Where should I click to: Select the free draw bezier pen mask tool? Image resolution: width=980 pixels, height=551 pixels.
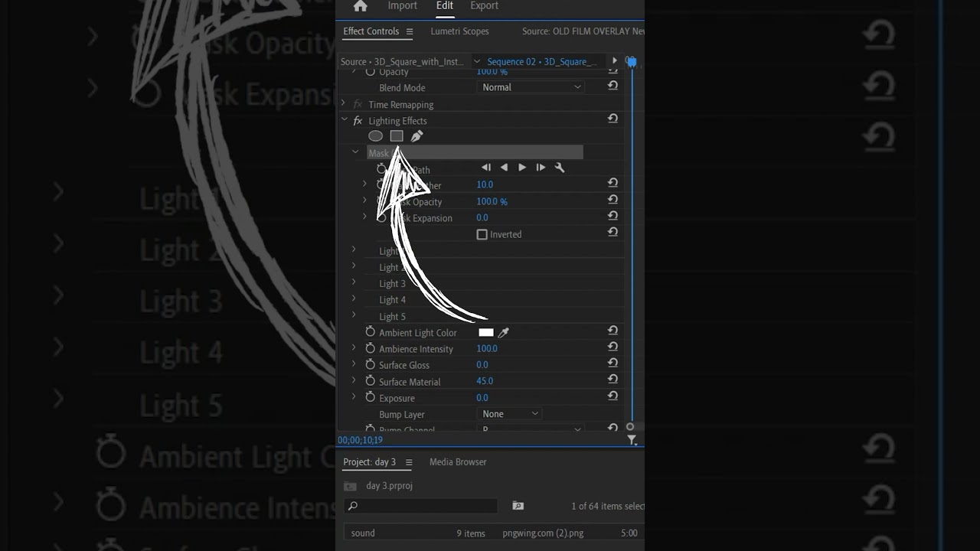point(416,136)
